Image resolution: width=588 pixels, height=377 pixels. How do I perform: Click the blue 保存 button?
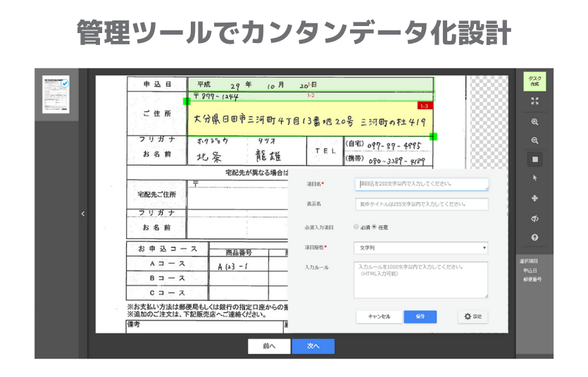pyautogui.click(x=420, y=317)
